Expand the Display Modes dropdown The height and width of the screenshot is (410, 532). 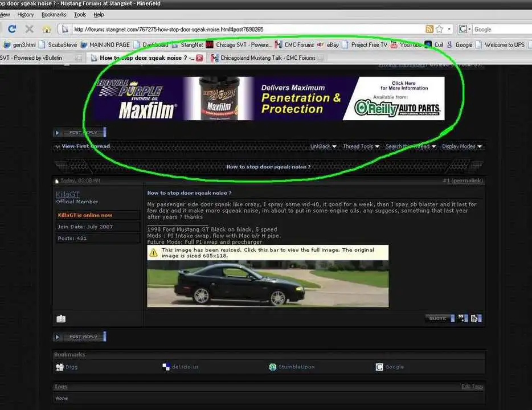[461, 146]
